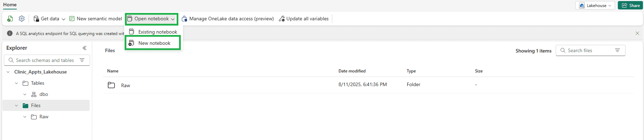Click the filter icon in Explorer search
Screen dimensions: 644x140
(x=82, y=60)
